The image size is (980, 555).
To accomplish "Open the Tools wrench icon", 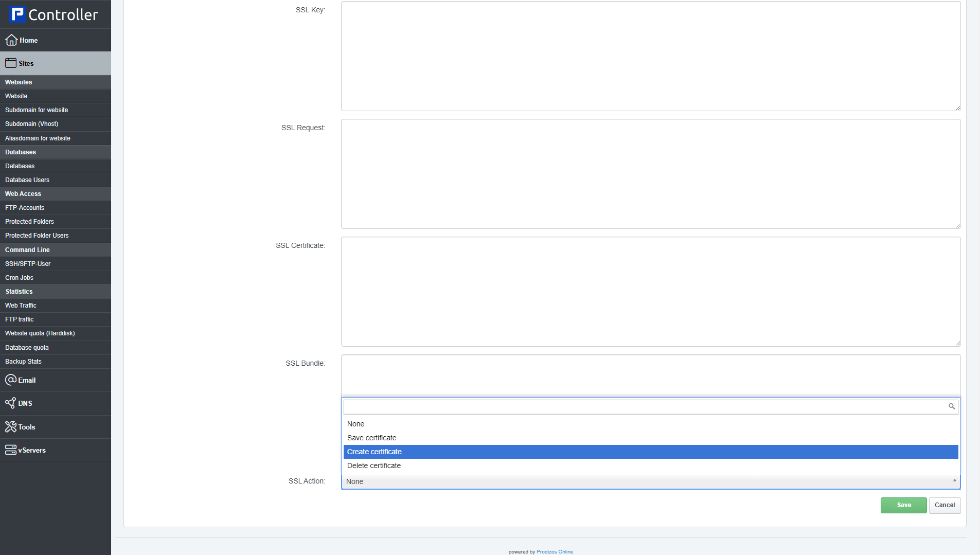I will tap(11, 427).
